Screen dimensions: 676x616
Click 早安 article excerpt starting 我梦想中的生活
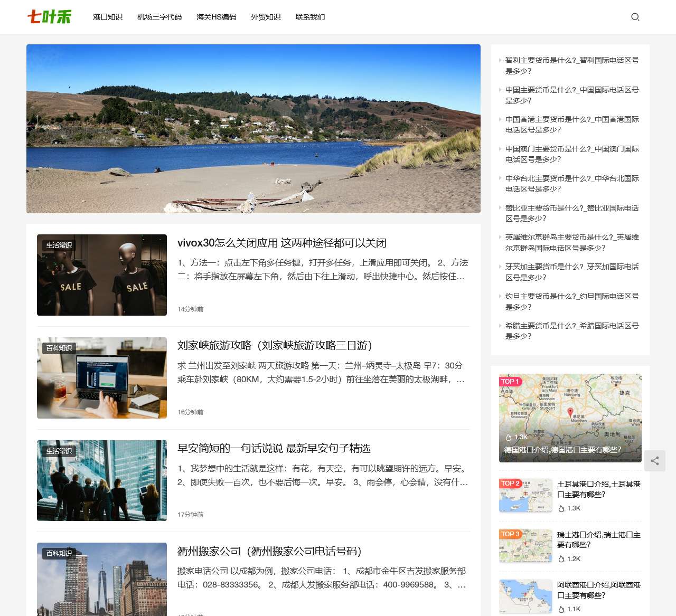(x=323, y=475)
